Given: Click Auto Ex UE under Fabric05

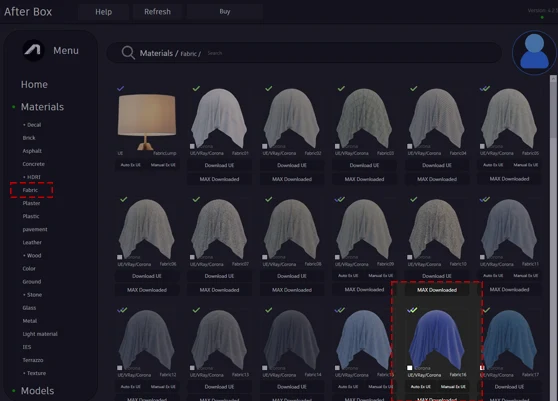Looking at the screenshot, I should click(x=493, y=165).
